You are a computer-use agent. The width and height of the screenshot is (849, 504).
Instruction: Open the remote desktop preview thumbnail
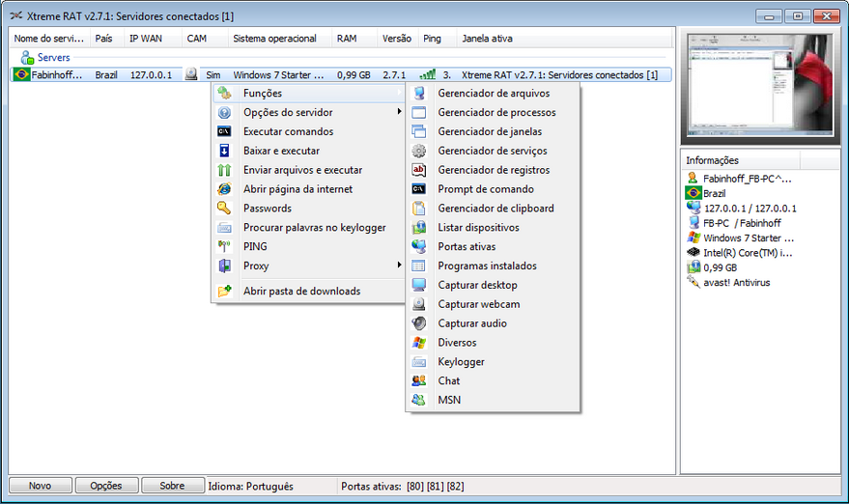760,85
